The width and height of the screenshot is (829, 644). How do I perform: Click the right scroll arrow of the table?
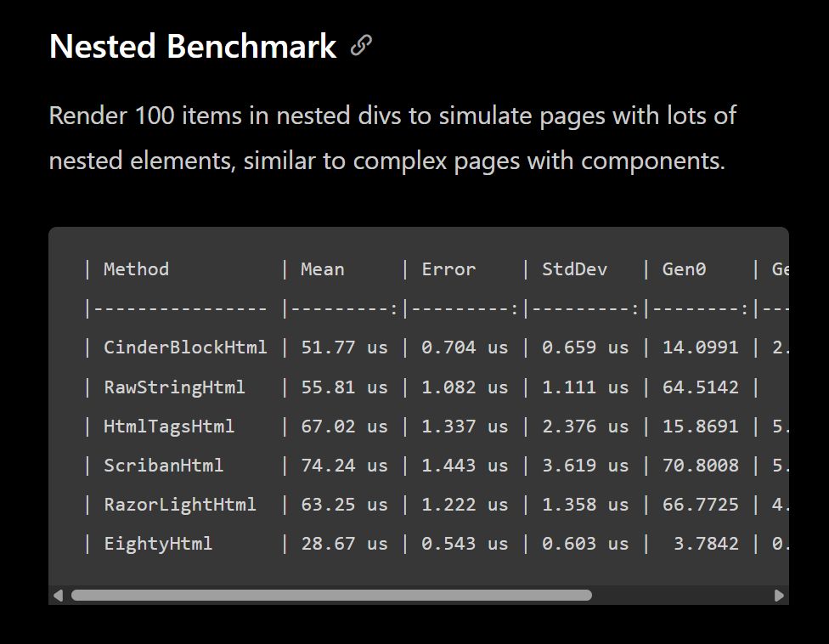click(x=779, y=596)
